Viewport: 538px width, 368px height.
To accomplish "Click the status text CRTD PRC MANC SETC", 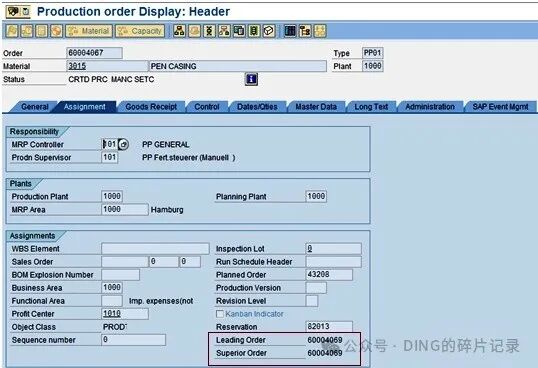I will (x=111, y=79).
